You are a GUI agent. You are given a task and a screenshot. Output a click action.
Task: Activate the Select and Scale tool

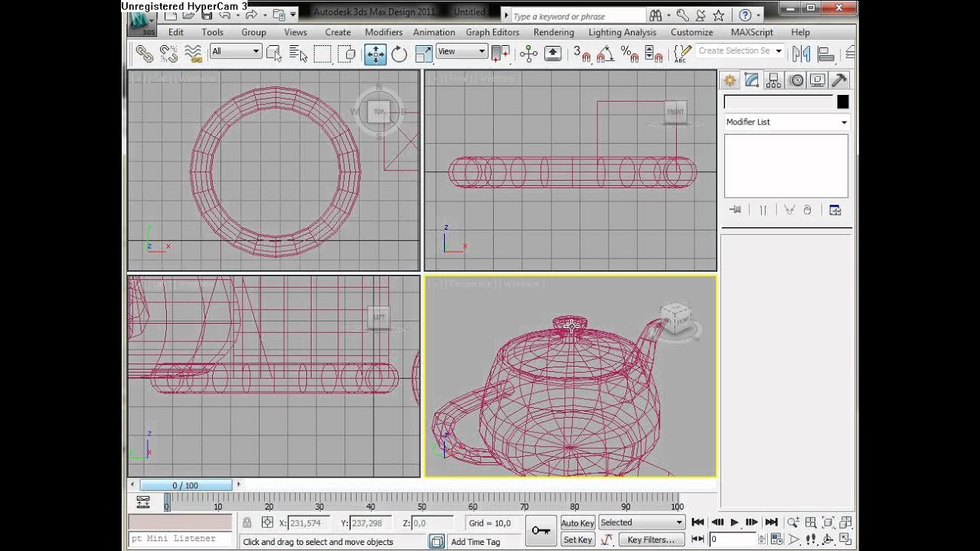[x=423, y=53]
